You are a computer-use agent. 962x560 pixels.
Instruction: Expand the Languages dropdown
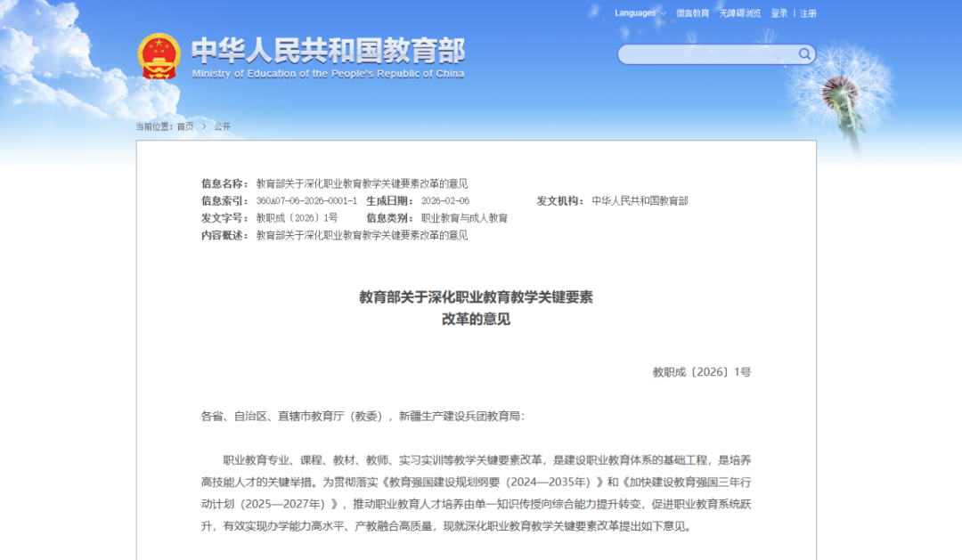640,13
